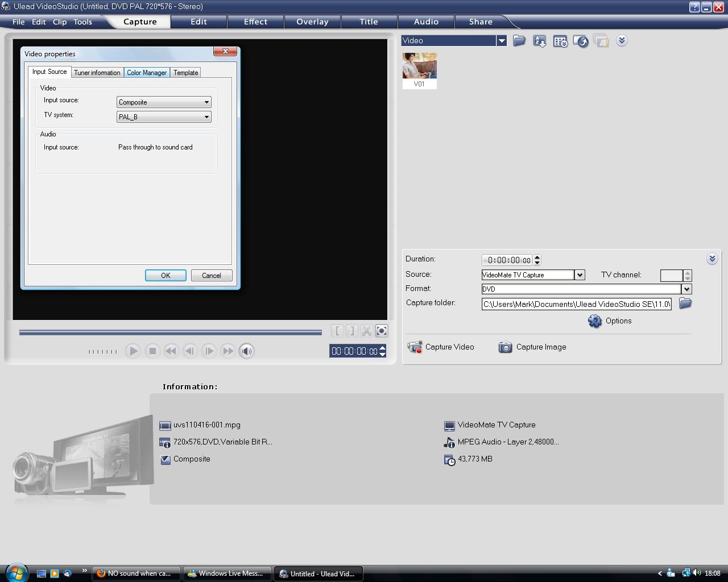Click the export library clip icon
728x582 pixels.
(x=581, y=41)
